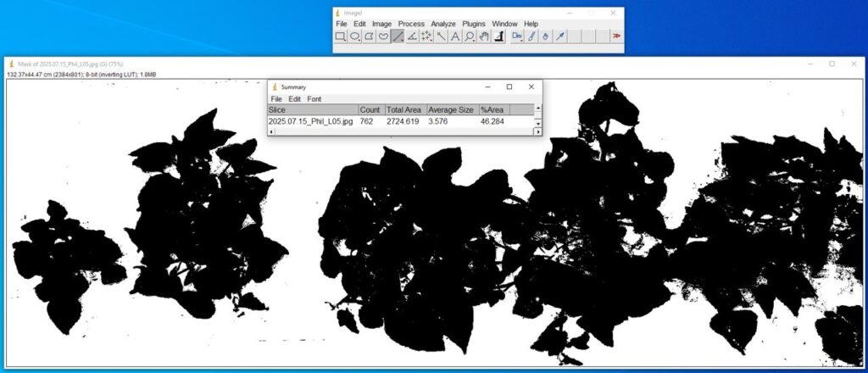Open the Process menu
Image resolution: width=868 pixels, height=373 pixels.
pyautogui.click(x=411, y=24)
